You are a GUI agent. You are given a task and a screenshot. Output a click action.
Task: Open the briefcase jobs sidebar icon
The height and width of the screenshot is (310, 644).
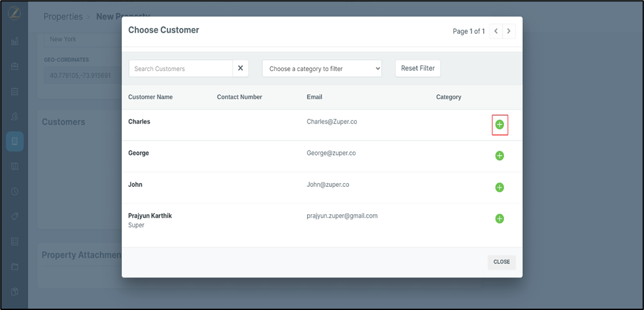click(14, 66)
